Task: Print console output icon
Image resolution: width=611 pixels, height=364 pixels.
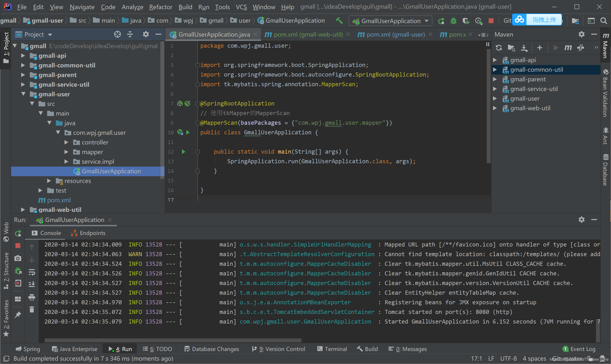Action: (32, 298)
